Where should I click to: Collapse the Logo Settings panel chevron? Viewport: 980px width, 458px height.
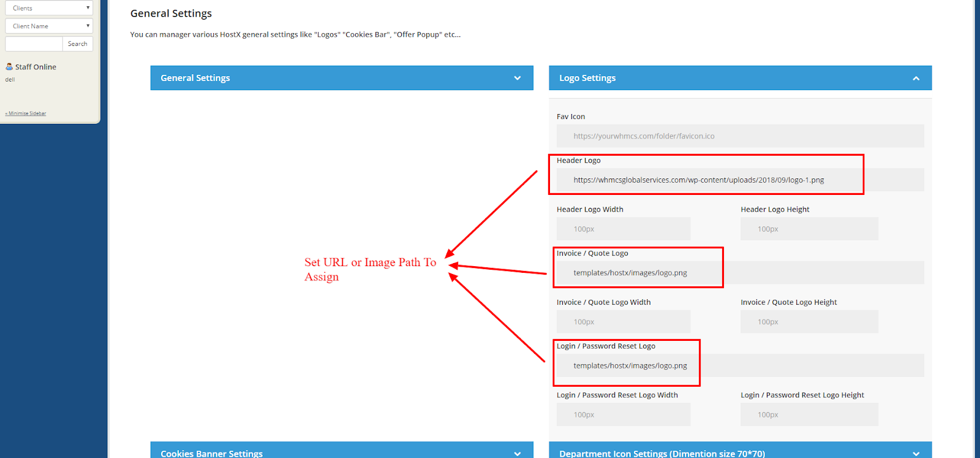tap(916, 78)
